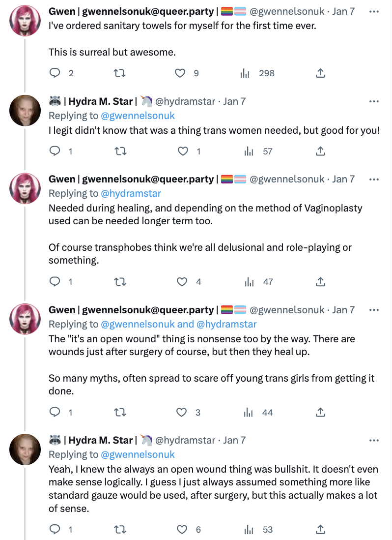The width and height of the screenshot is (392, 540).
Task: Share the 'So many myths' tweet
Action: point(320,413)
